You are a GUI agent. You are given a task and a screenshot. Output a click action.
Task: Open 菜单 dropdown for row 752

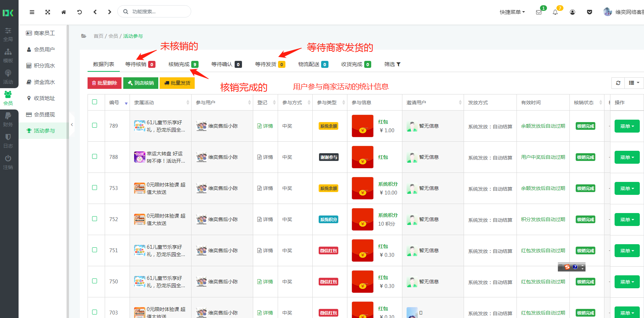tap(627, 220)
